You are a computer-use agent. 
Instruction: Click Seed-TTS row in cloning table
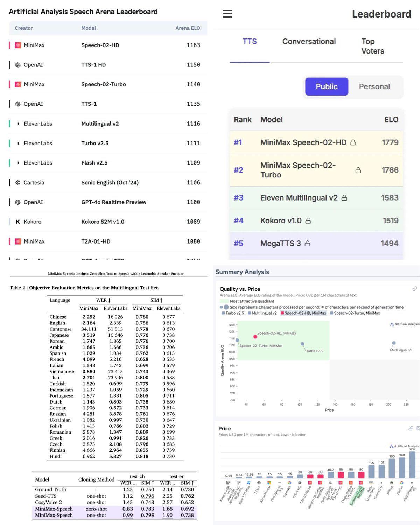pos(114,496)
